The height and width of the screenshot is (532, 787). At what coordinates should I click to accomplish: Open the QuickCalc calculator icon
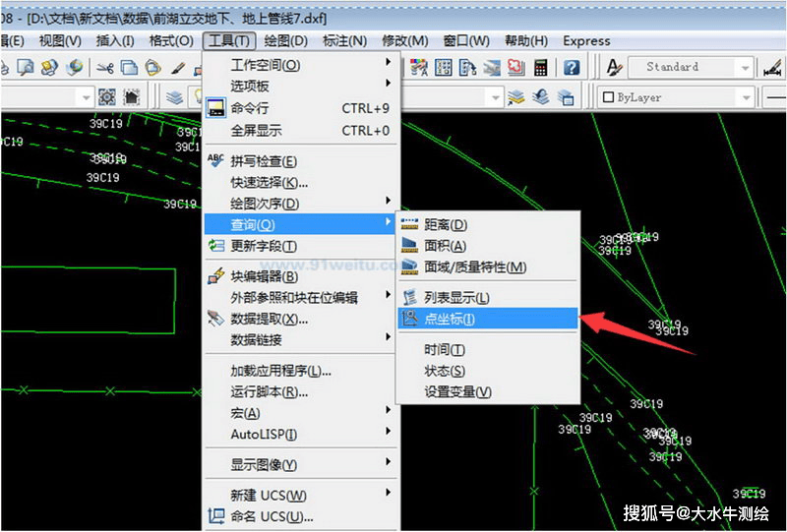click(x=540, y=67)
